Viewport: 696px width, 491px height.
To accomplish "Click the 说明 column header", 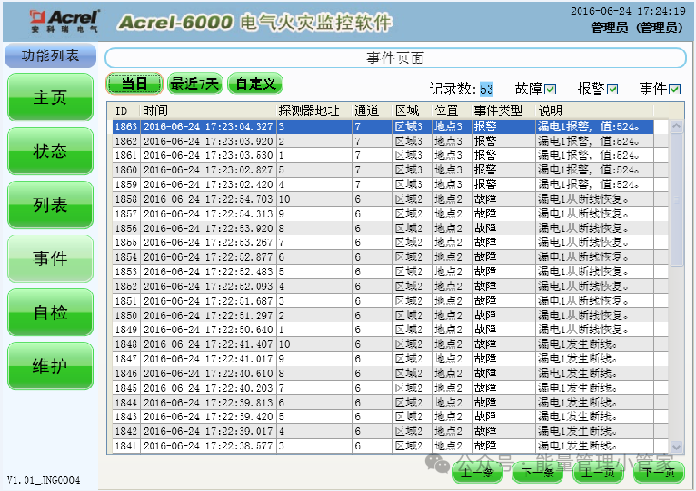I will pos(594,111).
